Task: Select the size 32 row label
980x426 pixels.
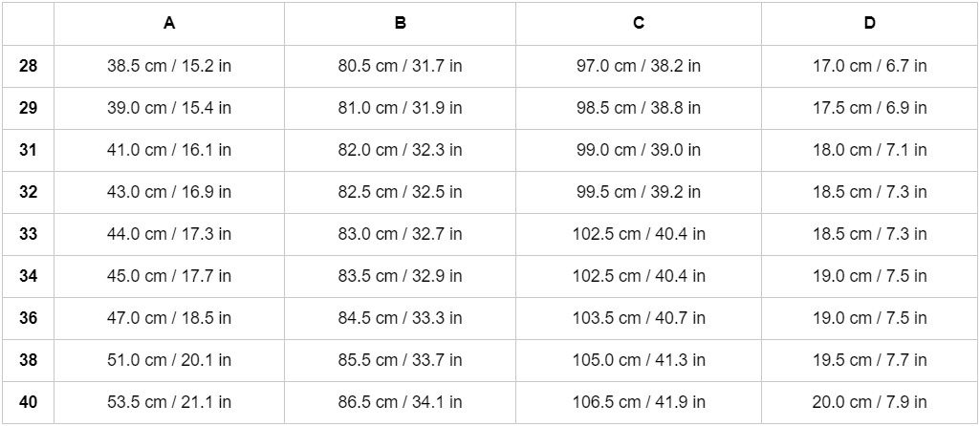Action: pos(29,192)
